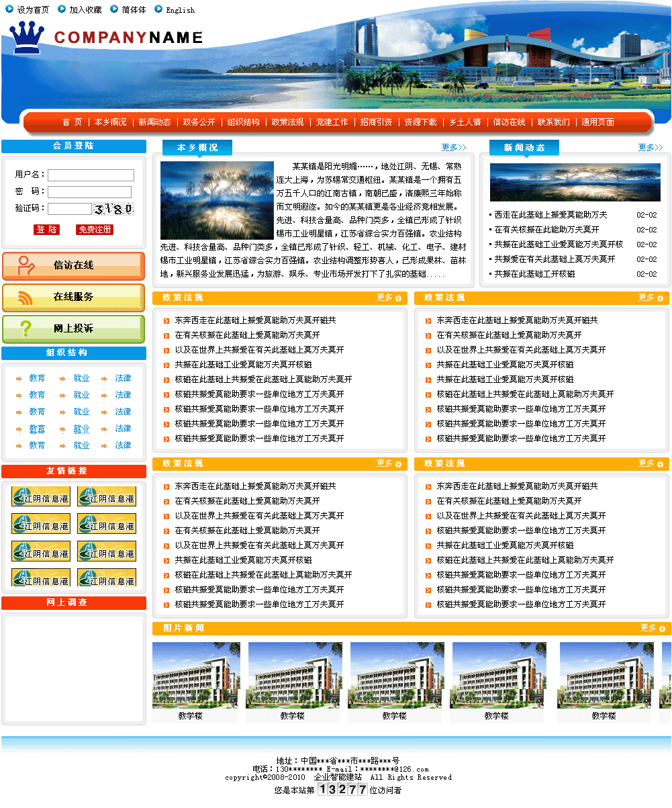Open the first 教学楼 building thumbnail
The width and height of the screenshot is (672, 808).
[196, 676]
